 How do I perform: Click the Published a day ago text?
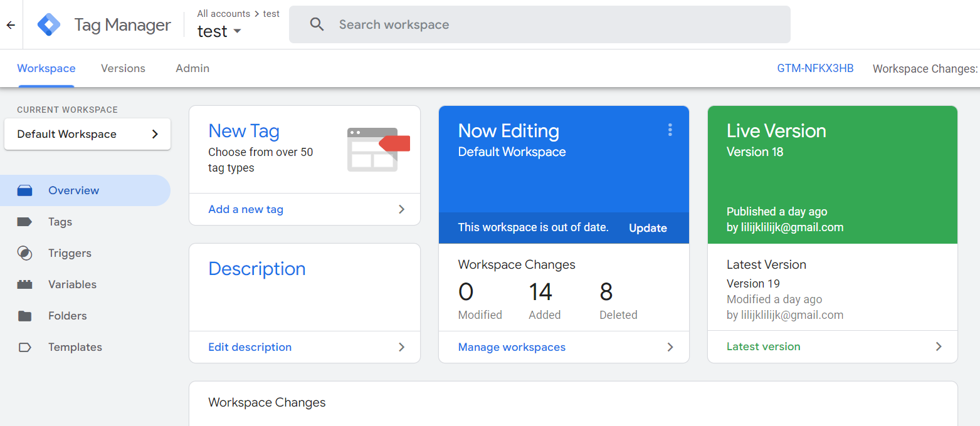(777, 211)
